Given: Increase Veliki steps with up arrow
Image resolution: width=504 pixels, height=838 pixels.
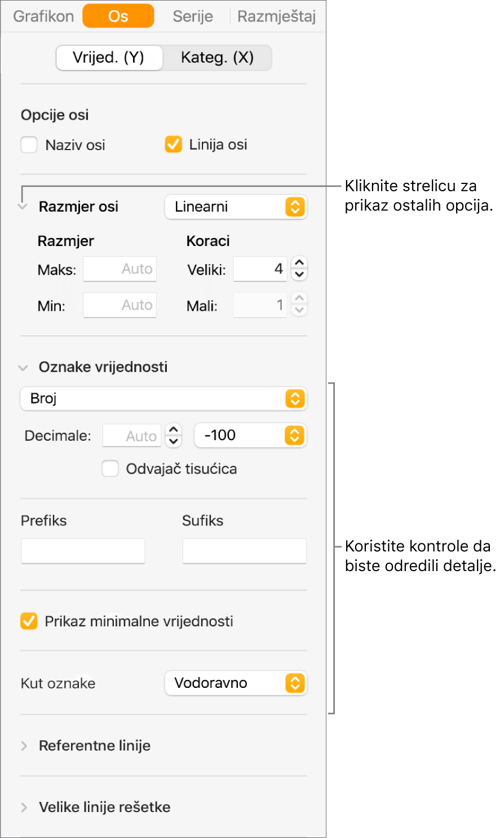Looking at the screenshot, I should coord(299,263).
